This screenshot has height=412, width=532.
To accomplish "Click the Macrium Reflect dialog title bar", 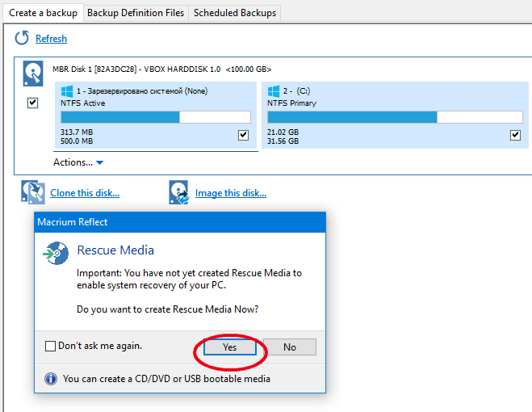I will [180, 222].
